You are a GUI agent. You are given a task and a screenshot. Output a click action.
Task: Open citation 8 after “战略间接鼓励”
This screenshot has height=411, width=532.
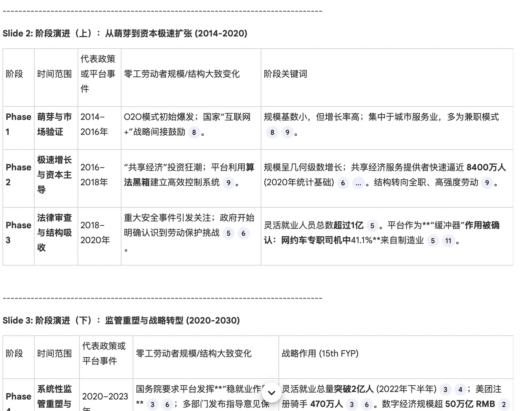(x=194, y=132)
